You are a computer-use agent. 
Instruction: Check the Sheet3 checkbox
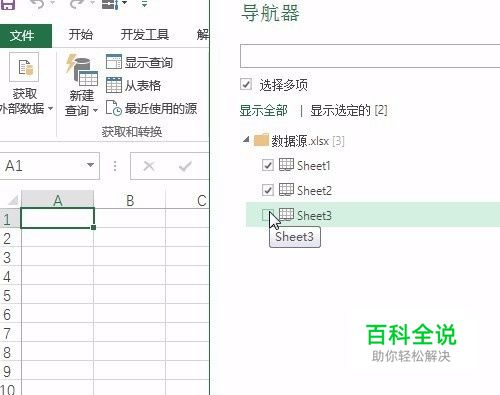[268, 215]
